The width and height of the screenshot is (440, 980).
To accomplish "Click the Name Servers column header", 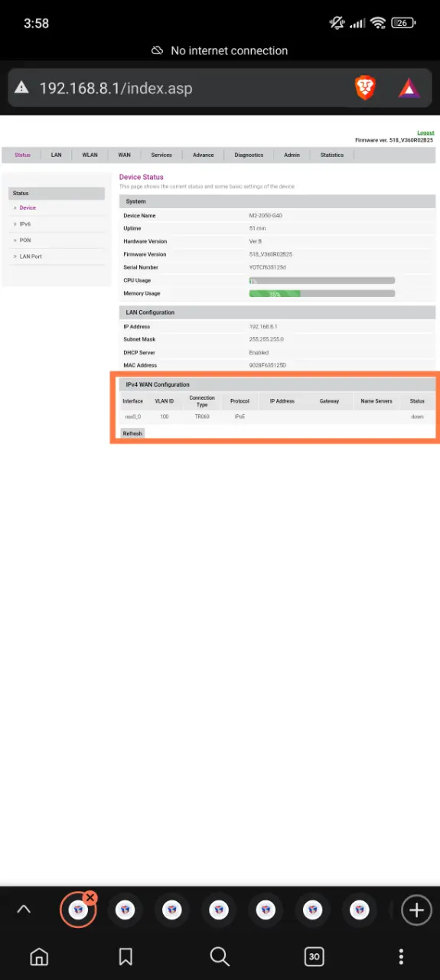I will tap(376, 401).
